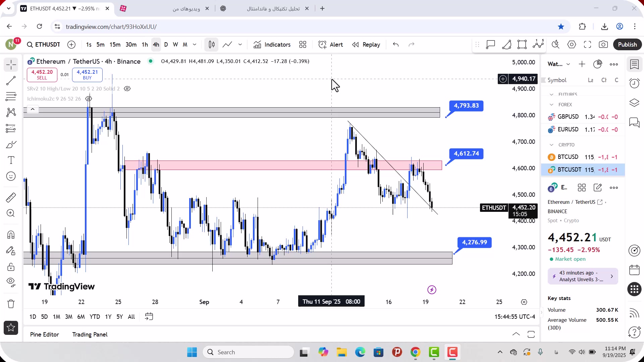Open the emoji icons tool

[x=11, y=176]
